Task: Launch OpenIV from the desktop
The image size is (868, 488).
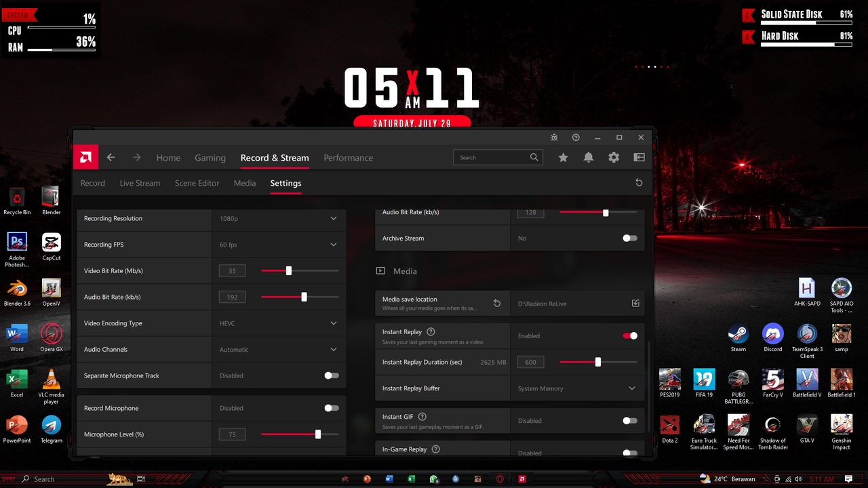Action: tap(52, 292)
